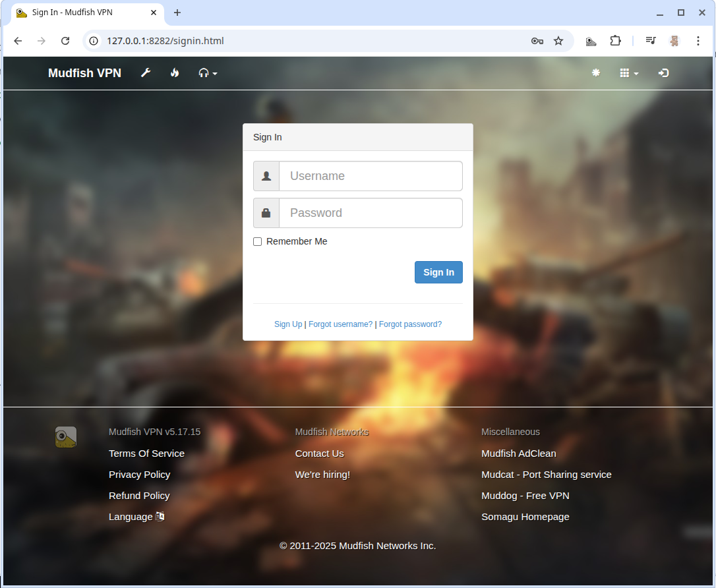Follow the Forgot username? link
716x588 pixels.
pos(341,324)
